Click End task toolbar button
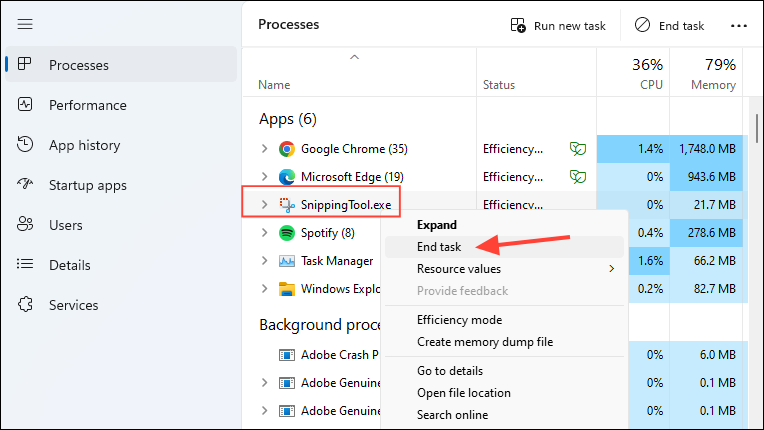The image size is (764, 430). [x=669, y=26]
